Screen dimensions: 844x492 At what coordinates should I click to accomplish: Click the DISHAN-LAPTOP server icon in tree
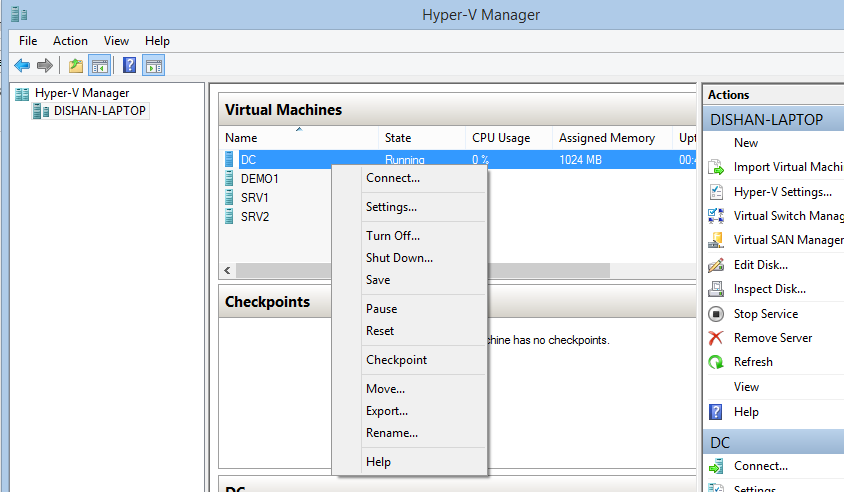click(x=41, y=111)
